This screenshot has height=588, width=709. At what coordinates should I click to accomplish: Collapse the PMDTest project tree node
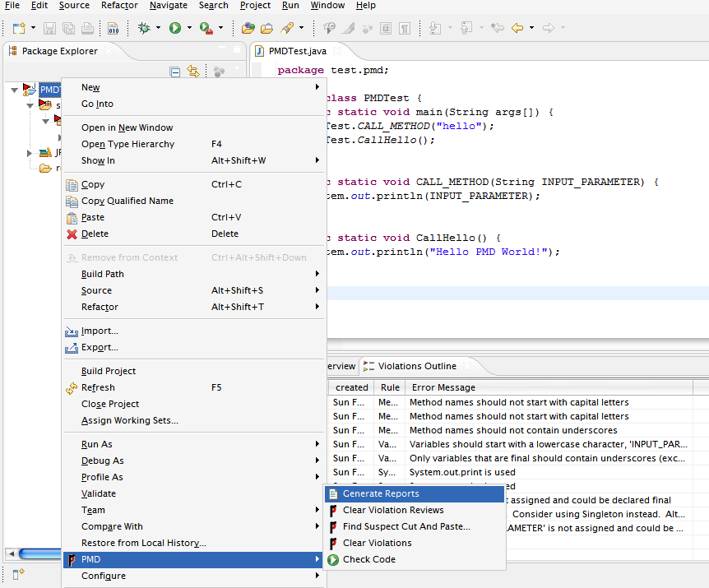[x=14, y=89]
